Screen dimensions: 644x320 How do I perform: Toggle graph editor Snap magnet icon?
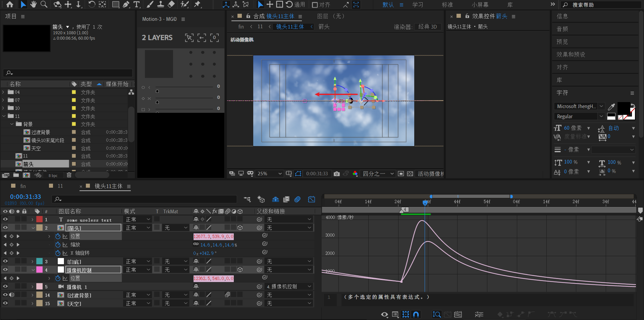click(x=416, y=314)
